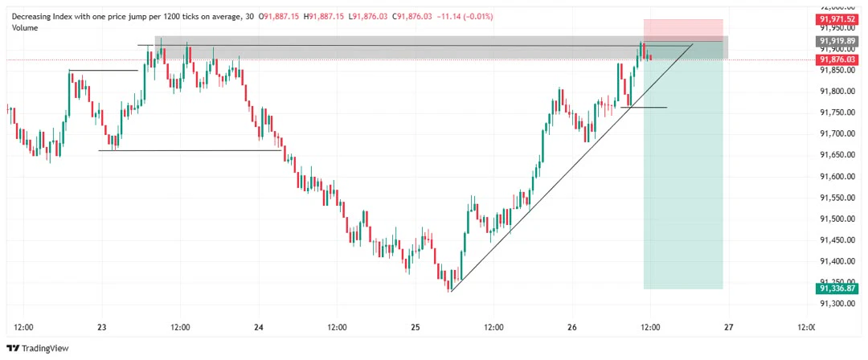Click date 26 on the time axis

572,327
